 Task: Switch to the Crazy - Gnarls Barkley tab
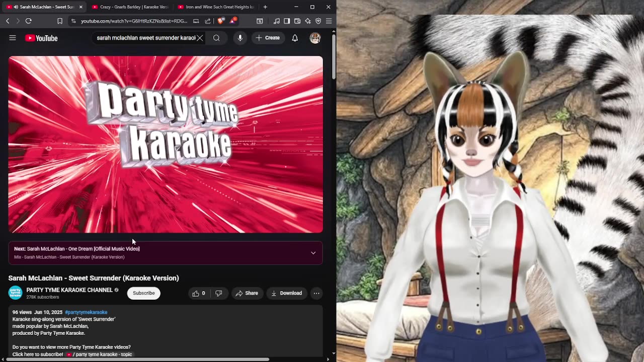coord(130,7)
